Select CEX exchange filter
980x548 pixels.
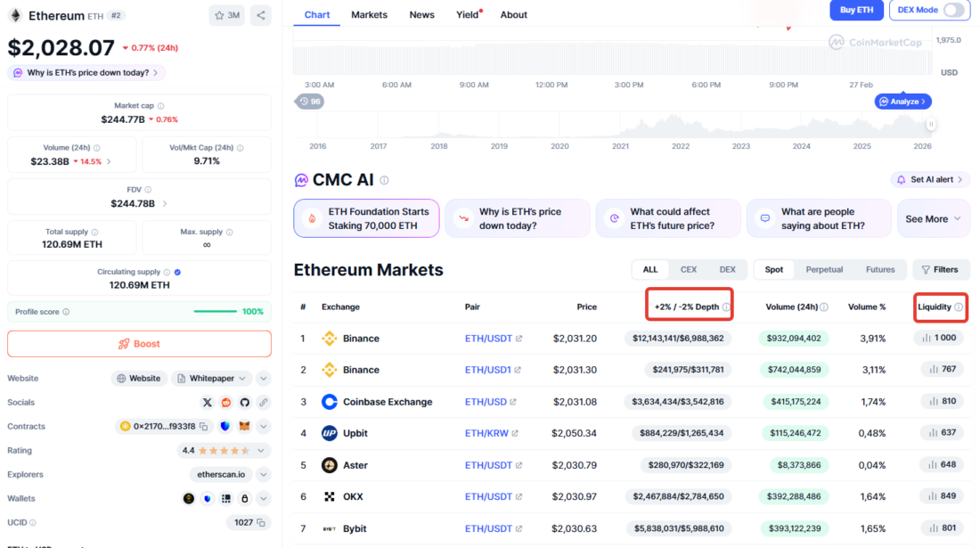pos(688,269)
